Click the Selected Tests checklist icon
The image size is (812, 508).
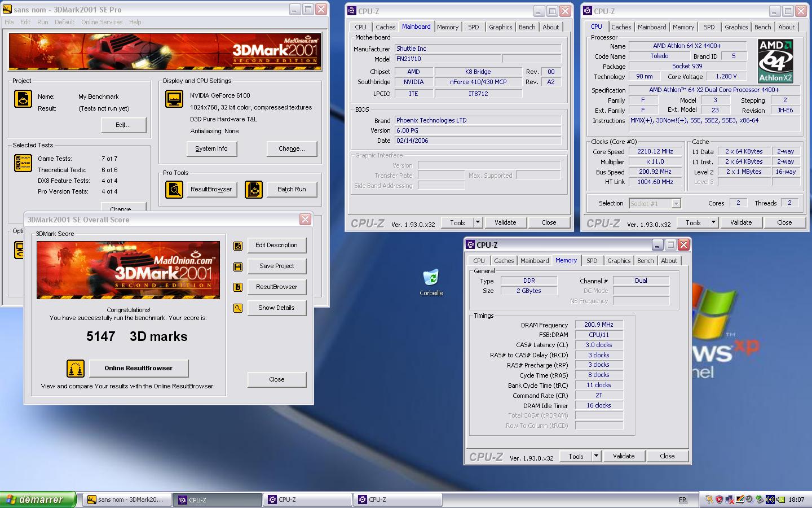(23, 163)
